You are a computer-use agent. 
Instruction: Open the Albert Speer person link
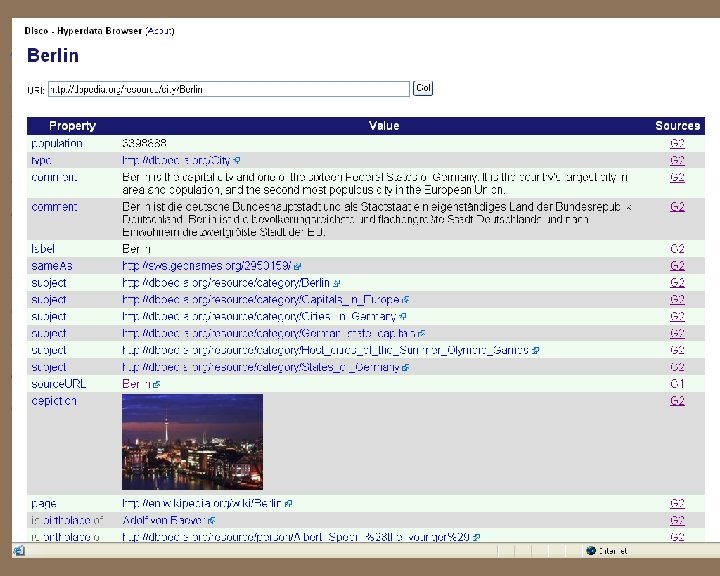point(296,536)
